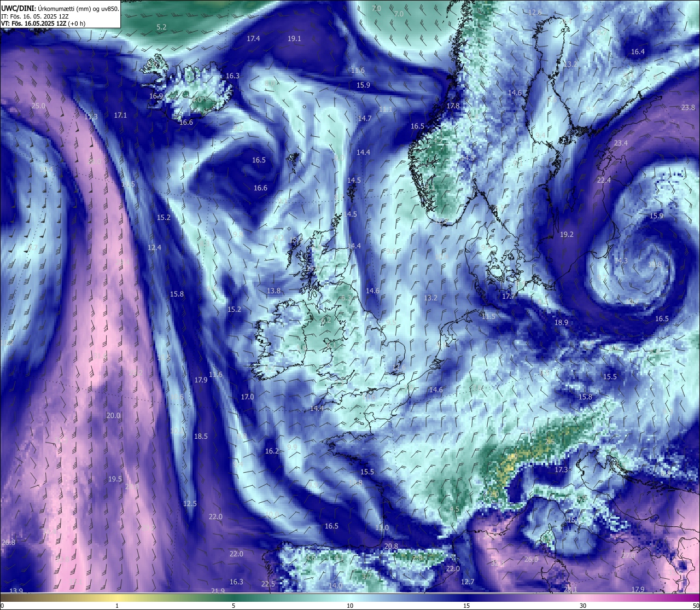Click the colorbar tick label '1'
The height and width of the screenshot is (610, 700).
pos(117,606)
